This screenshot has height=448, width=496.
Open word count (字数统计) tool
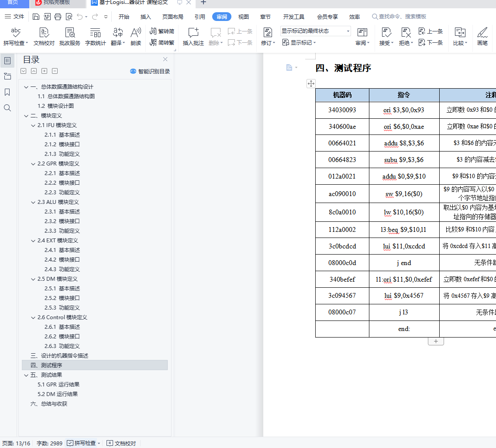(95, 37)
